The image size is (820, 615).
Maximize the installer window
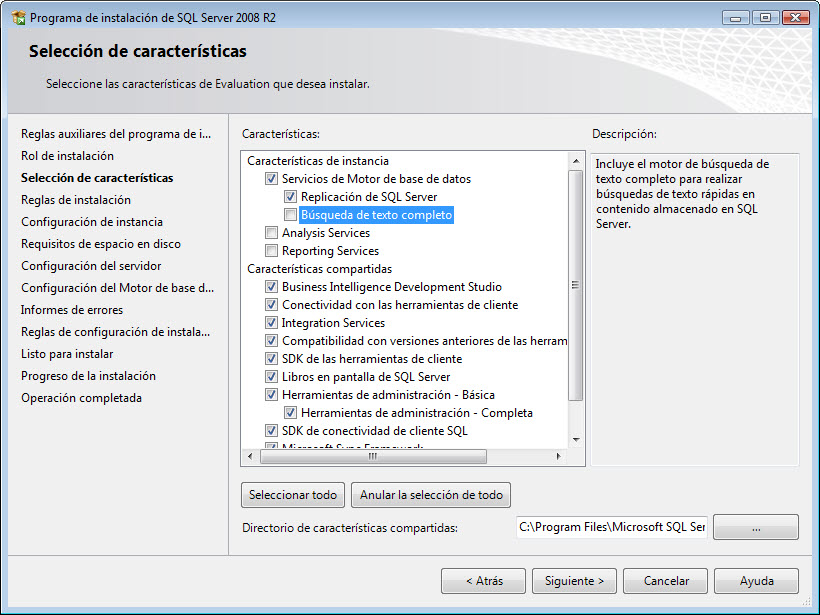click(766, 18)
